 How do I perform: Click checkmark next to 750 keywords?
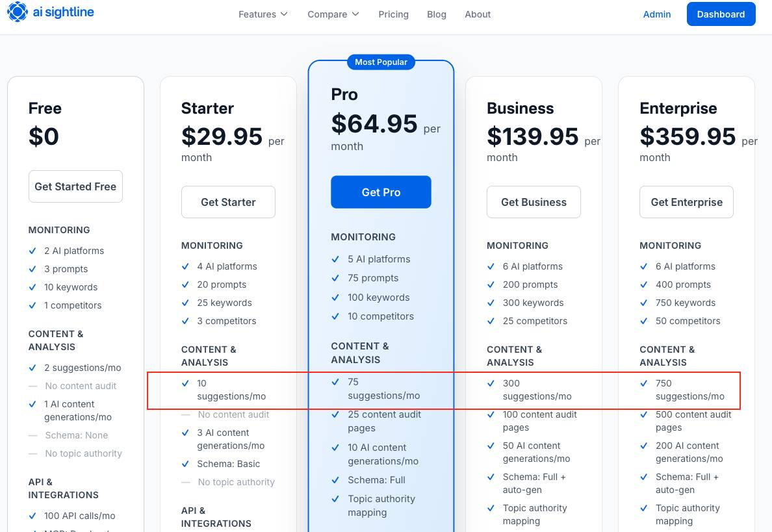tap(644, 303)
